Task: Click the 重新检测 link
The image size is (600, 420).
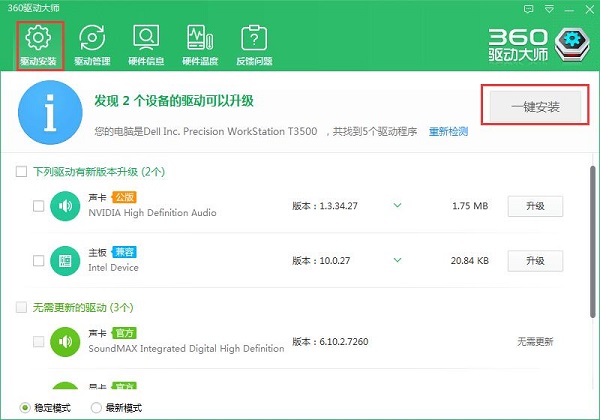Action: [x=448, y=132]
